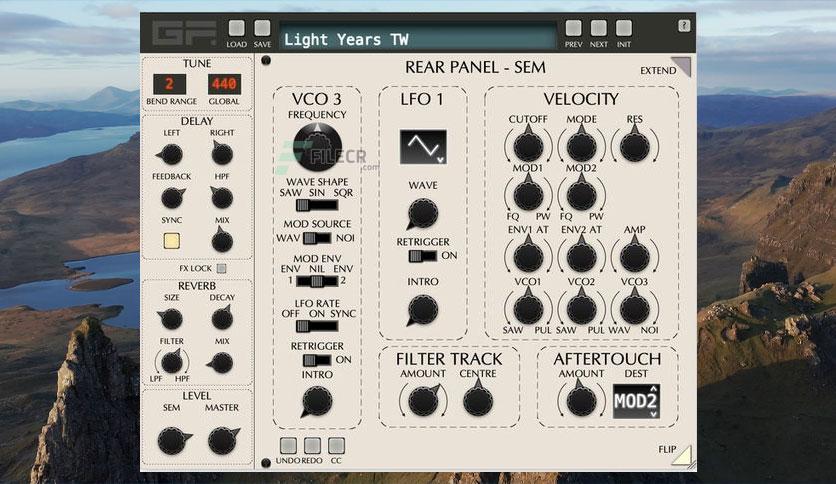Viewport: 836px width, 484px height.
Task: Go to previous preset with PREV
Action: click(573, 28)
